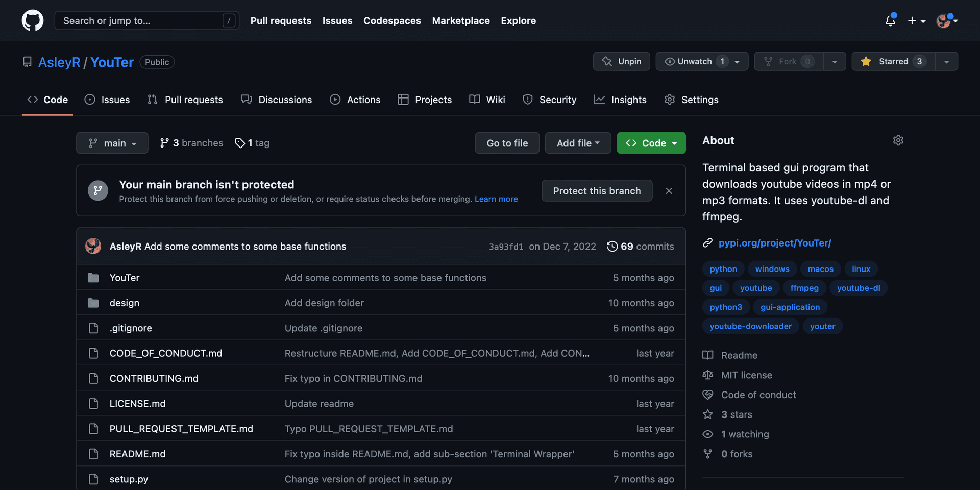This screenshot has width=980, height=490.
Task: Open the Projects tab
Action: tap(425, 100)
